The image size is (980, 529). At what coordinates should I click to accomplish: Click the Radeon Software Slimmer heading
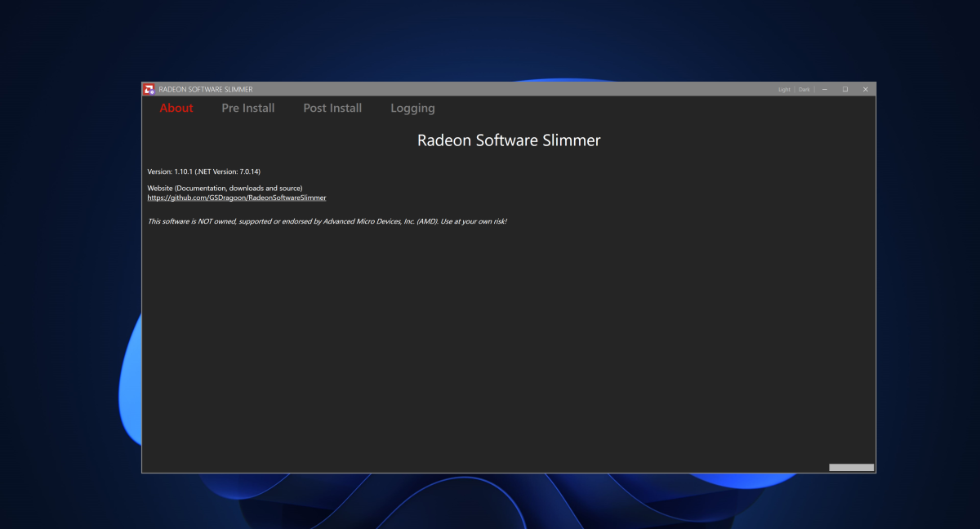click(509, 140)
